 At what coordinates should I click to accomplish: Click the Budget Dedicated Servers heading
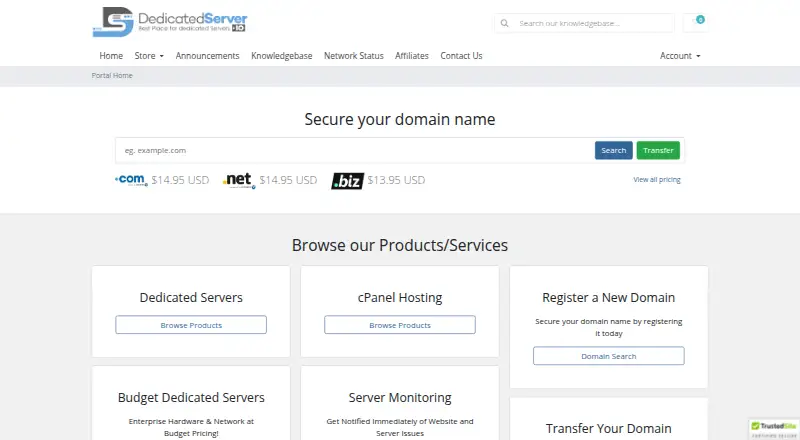(x=191, y=398)
